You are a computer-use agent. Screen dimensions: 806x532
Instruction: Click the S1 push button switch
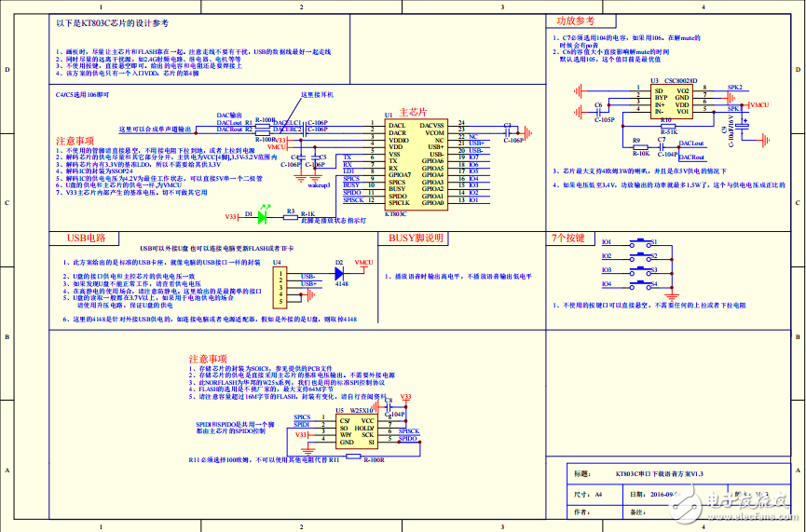pyautogui.click(x=642, y=242)
